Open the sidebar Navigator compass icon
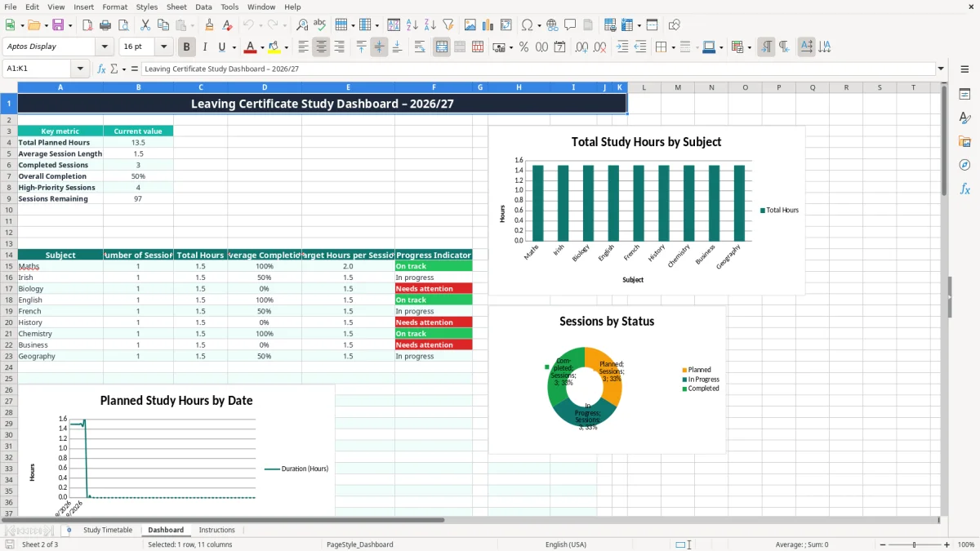 [964, 165]
